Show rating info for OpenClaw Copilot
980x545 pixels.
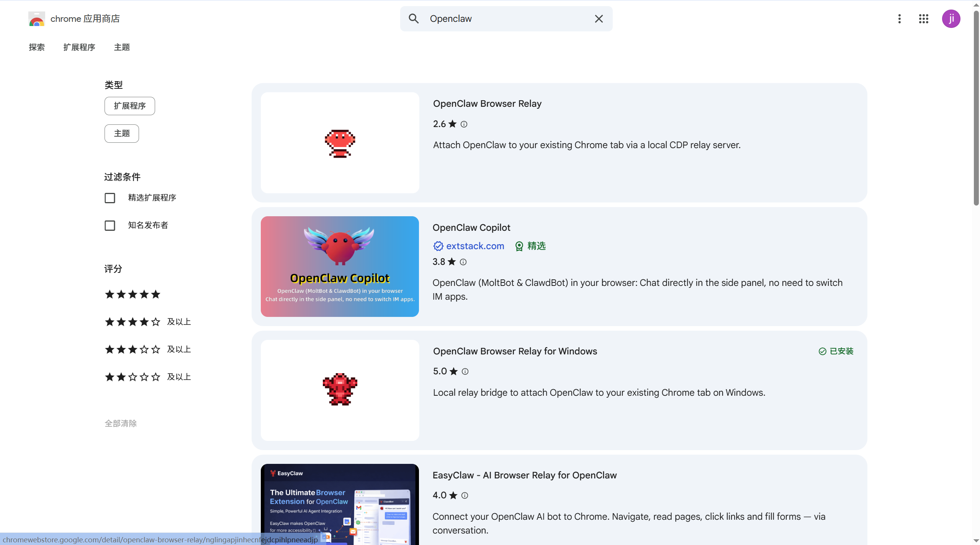pos(463,262)
